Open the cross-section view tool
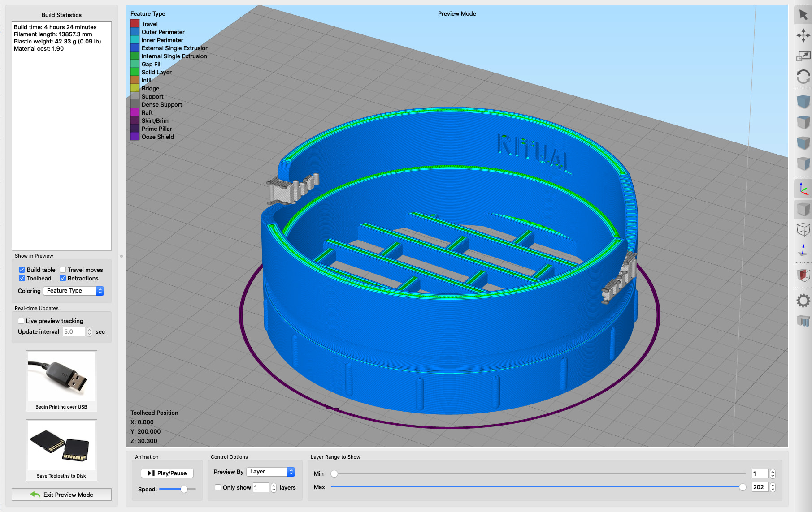 pos(803,275)
